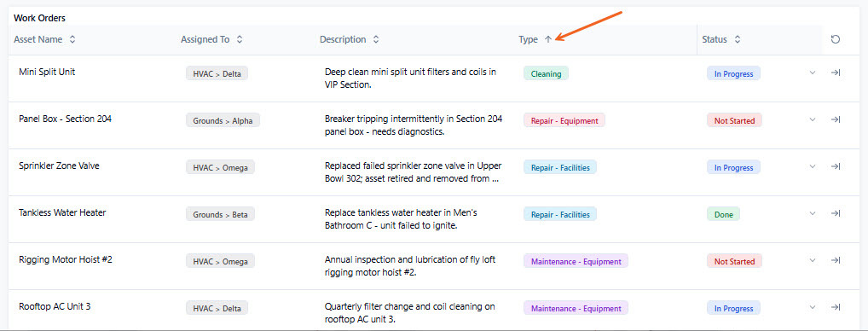Open the Panel Box - Section 204 row arrow icon

(x=836, y=119)
